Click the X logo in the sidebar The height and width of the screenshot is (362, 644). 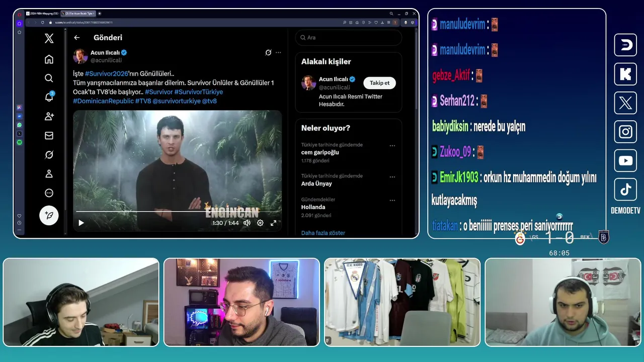49,38
